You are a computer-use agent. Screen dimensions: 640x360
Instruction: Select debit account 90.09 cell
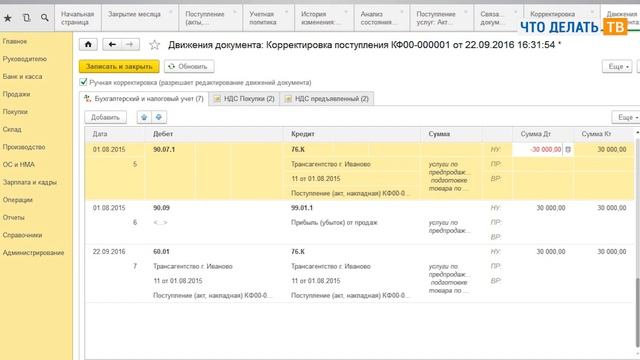(161, 208)
